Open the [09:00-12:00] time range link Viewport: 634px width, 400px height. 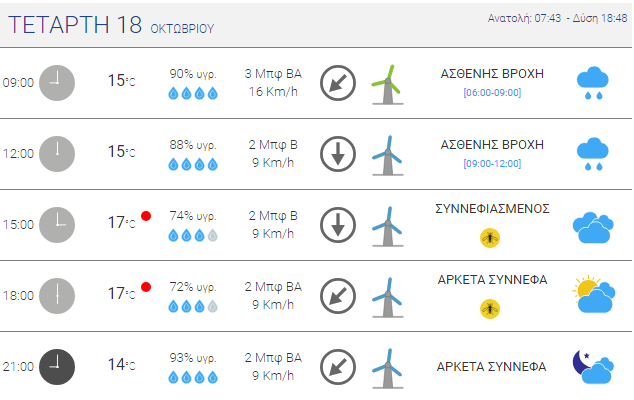coord(492,164)
